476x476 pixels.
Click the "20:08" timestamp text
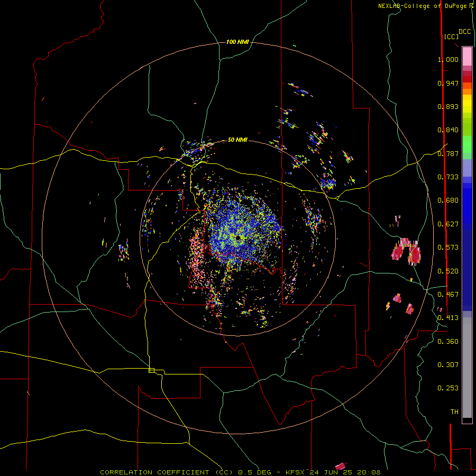[x=369, y=472]
